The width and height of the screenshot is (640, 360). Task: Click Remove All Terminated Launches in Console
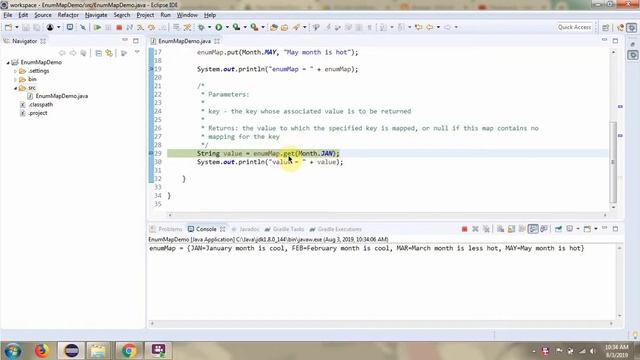486,229
